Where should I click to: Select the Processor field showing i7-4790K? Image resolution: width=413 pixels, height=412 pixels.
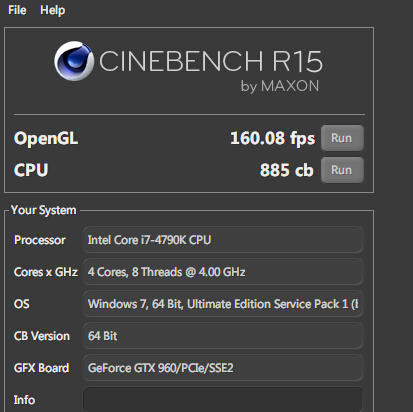(223, 240)
